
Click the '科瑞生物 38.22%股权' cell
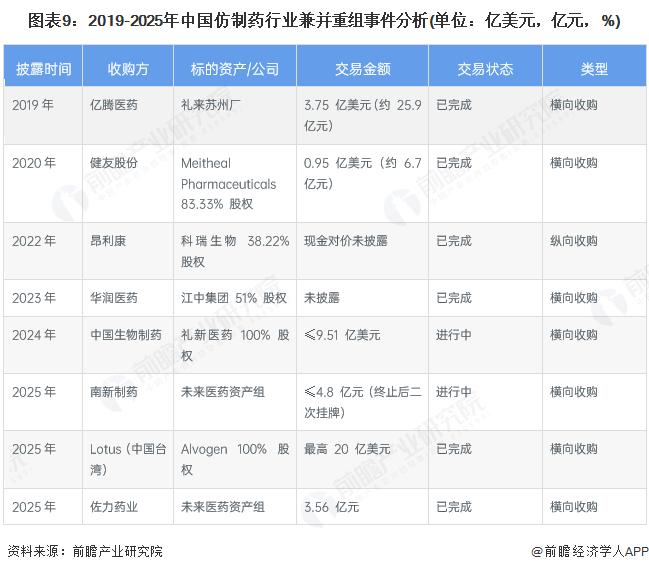click(x=235, y=251)
